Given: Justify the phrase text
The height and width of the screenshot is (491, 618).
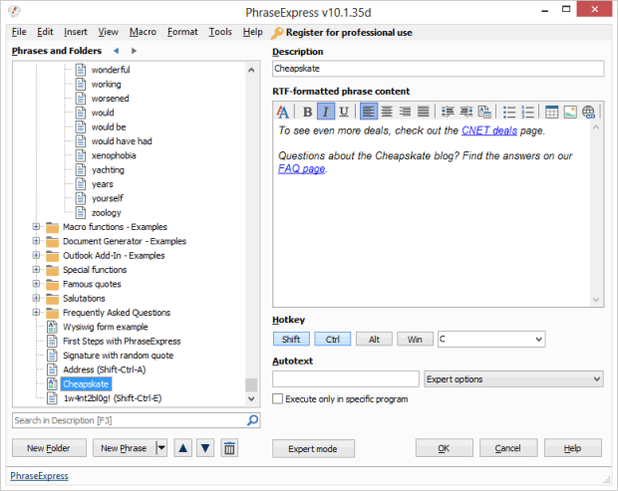Looking at the screenshot, I should (x=423, y=112).
